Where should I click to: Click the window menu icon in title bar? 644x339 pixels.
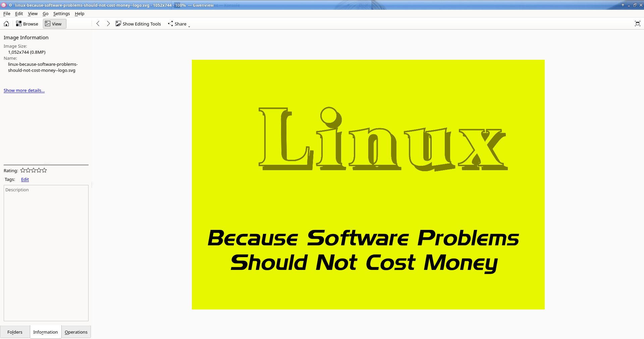[4, 5]
